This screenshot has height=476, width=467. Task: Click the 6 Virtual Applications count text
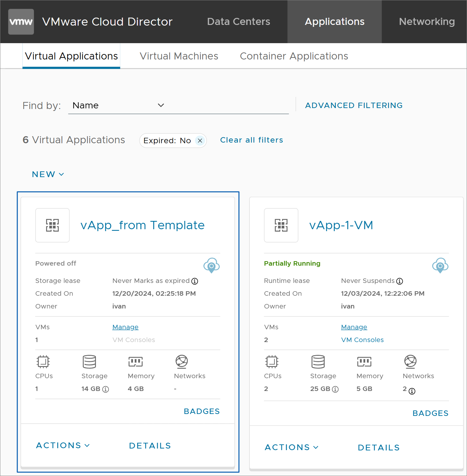pos(74,140)
